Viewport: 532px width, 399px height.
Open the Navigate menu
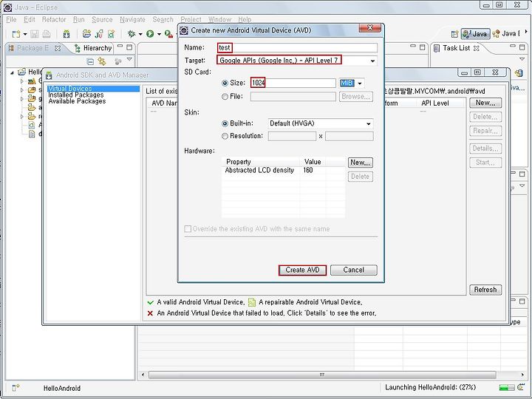(x=132, y=19)
